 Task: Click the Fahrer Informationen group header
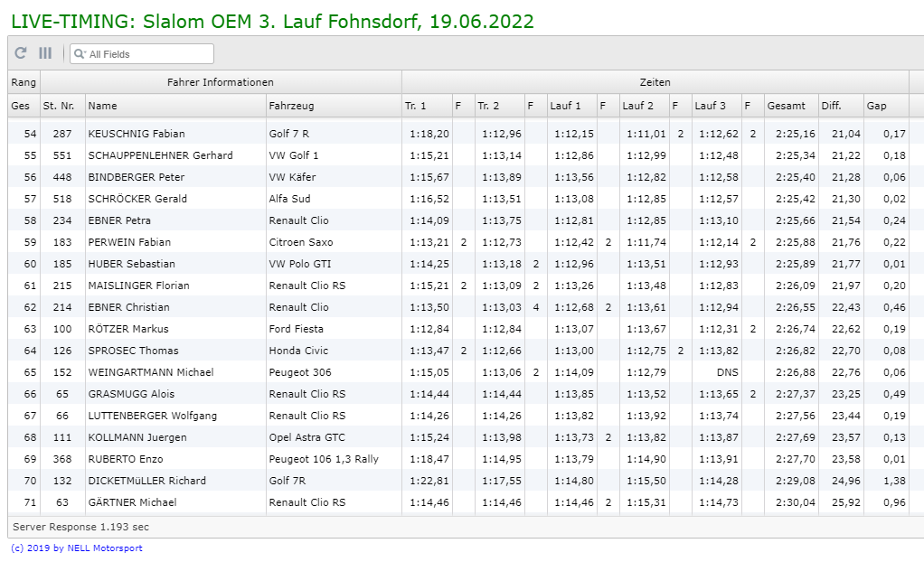pyautogui.click(x=220, y=82)
